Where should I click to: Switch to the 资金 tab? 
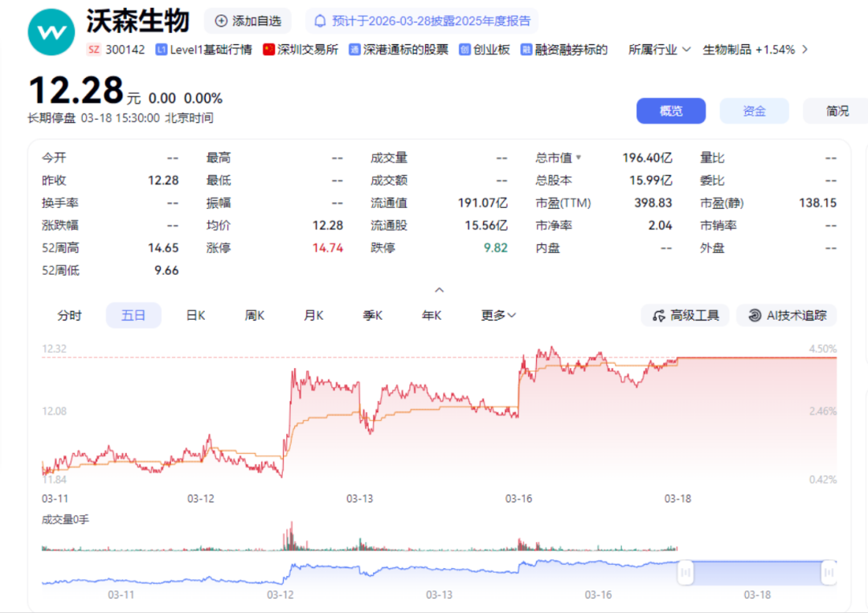click(754, 111)
